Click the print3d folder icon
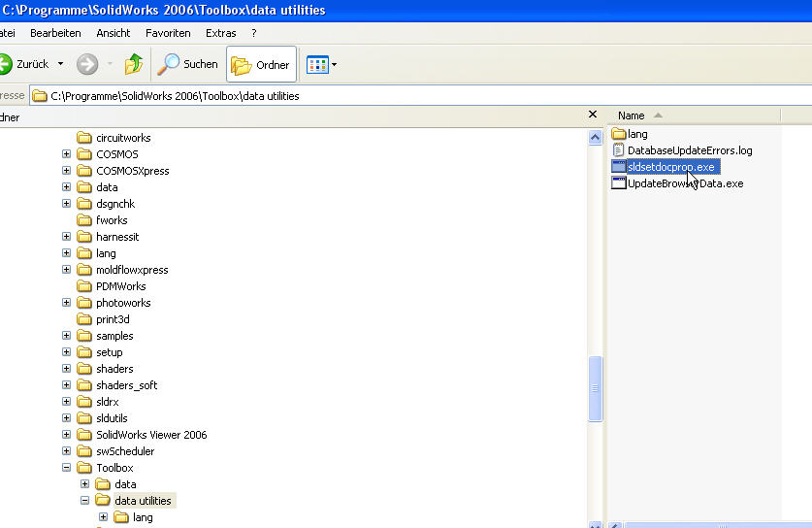This screenshot has height=528, width=812. [x=83, y=319]
